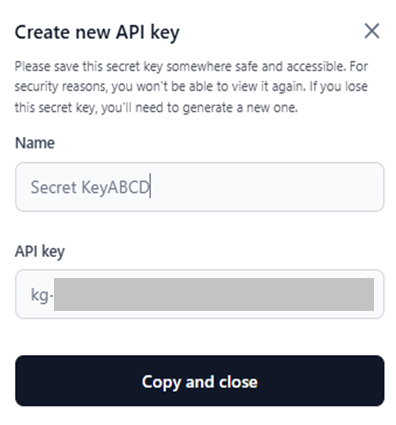Click the right end of the redacted key

pos(367,294)
